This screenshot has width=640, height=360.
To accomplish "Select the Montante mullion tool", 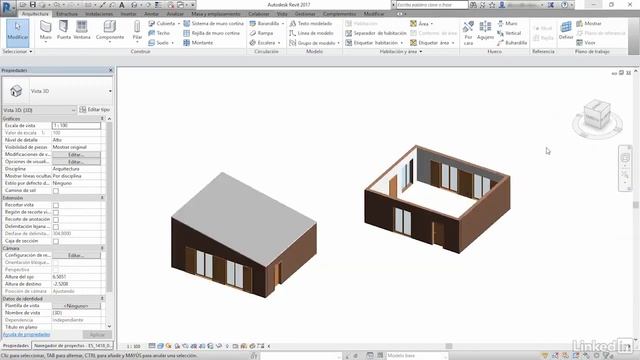I will click(x=198, y=42).
